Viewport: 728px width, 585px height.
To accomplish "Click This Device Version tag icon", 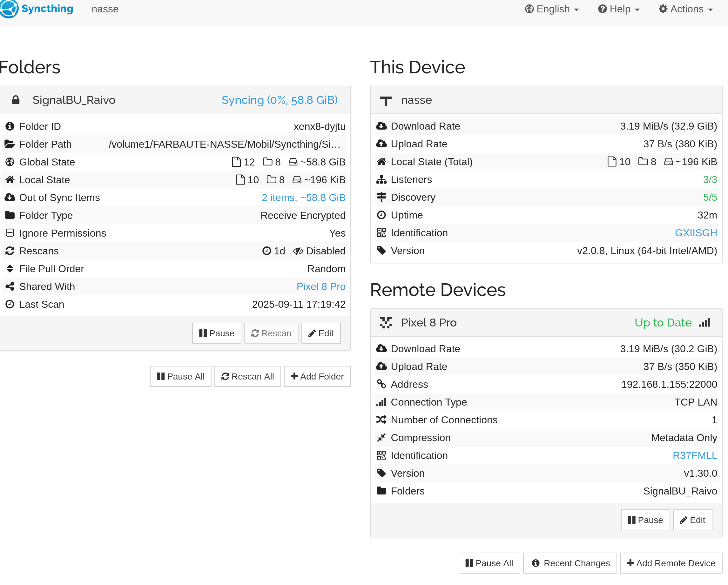I will (x=381, y=251).
